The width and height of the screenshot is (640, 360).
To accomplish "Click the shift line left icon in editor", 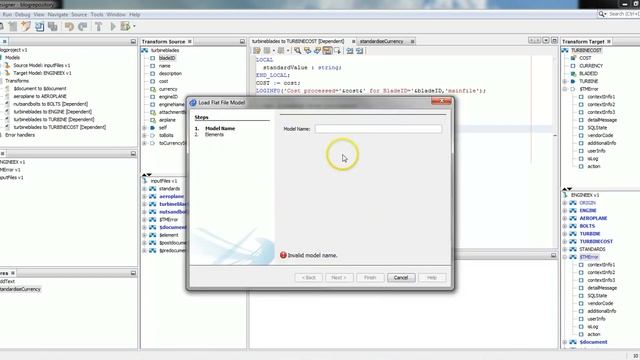I will 350,51.
